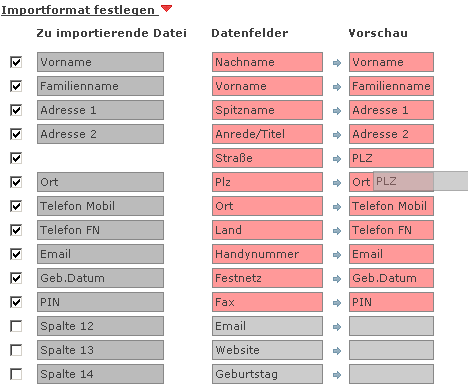Viewport: 468px width, 387px height.
Task: Click the arrow icon after Straße field
Action: (337, 159)
